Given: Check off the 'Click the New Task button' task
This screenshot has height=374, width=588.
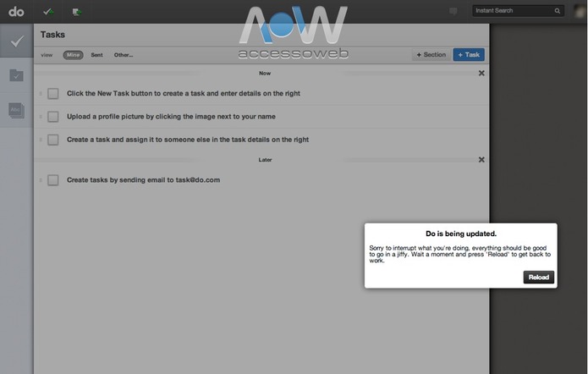Looking at the screenshot, I should (53, 93).
